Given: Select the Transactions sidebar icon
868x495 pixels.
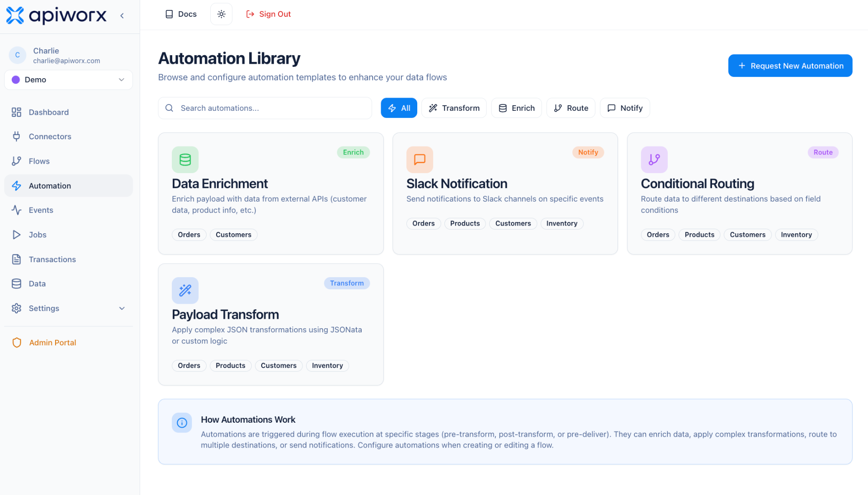Looking at the screenshot, I should point(17,259).
